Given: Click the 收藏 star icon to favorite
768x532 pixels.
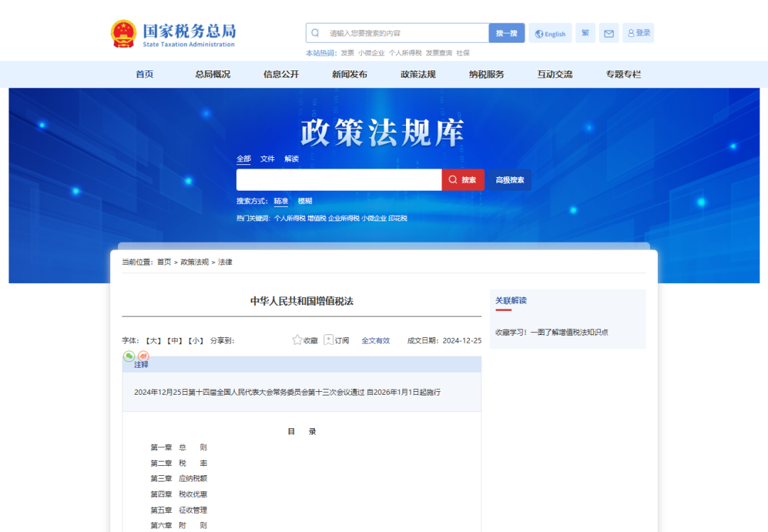Looking at the screenshot, I should point(297,340).
